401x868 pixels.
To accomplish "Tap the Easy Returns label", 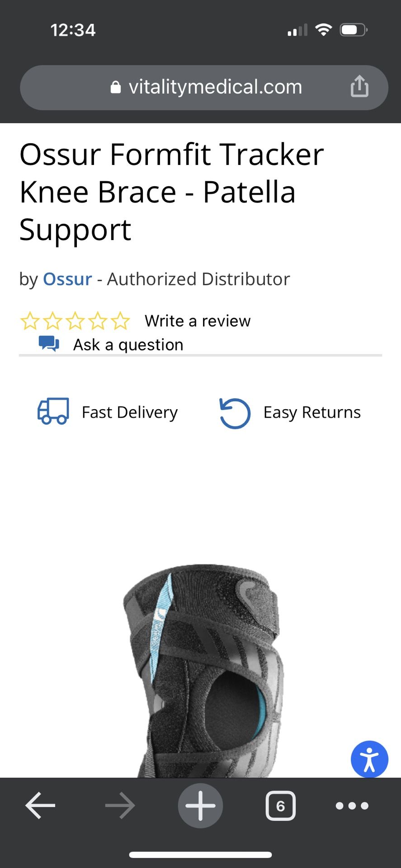I will pos(312,412).
